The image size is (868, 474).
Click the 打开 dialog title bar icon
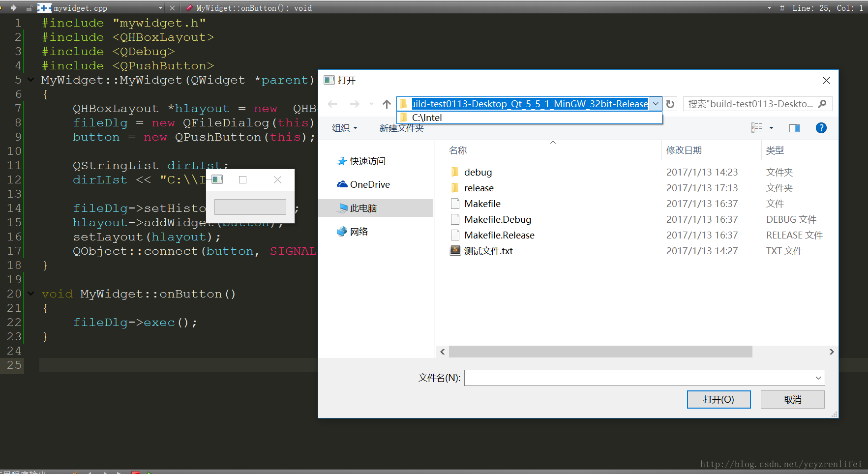pyautogui.click(x=329, y=80)
